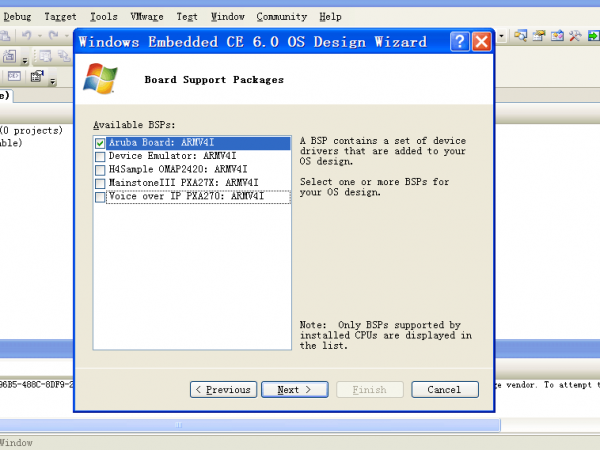600x450 pixels.
Task: Open the Tools menu
Action: pos(103,17)
